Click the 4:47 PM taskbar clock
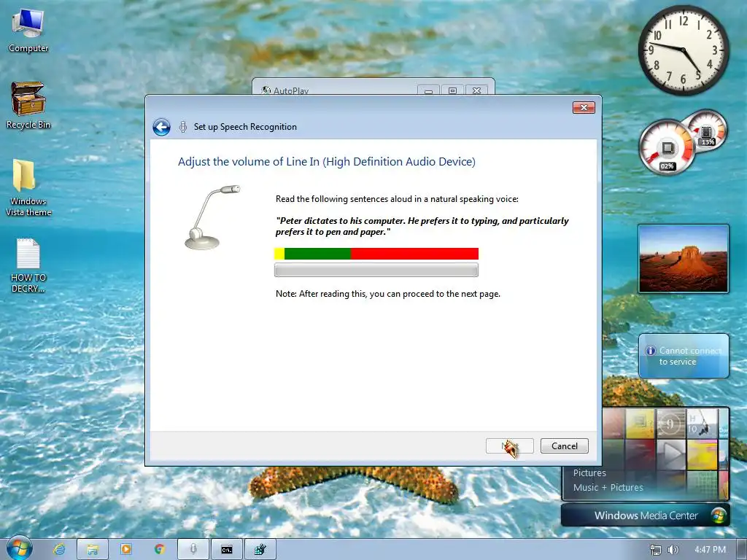The width and height of the screenshot is (747, 560). [710, 550]
